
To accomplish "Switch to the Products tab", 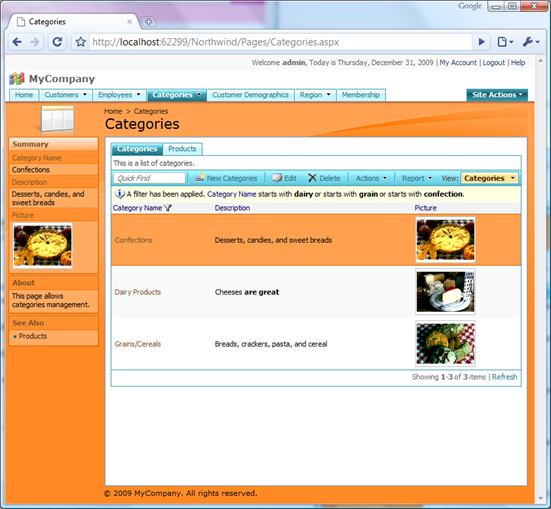I will coord(182,149).
